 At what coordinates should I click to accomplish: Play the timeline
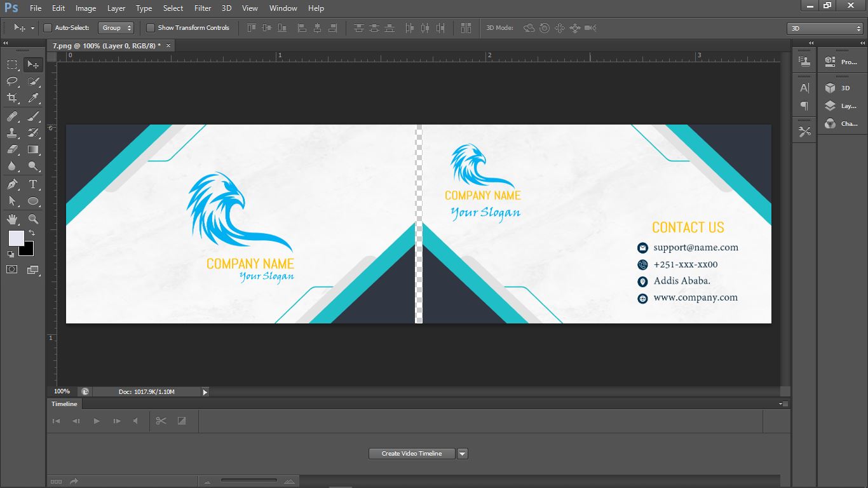click(97, 421)
